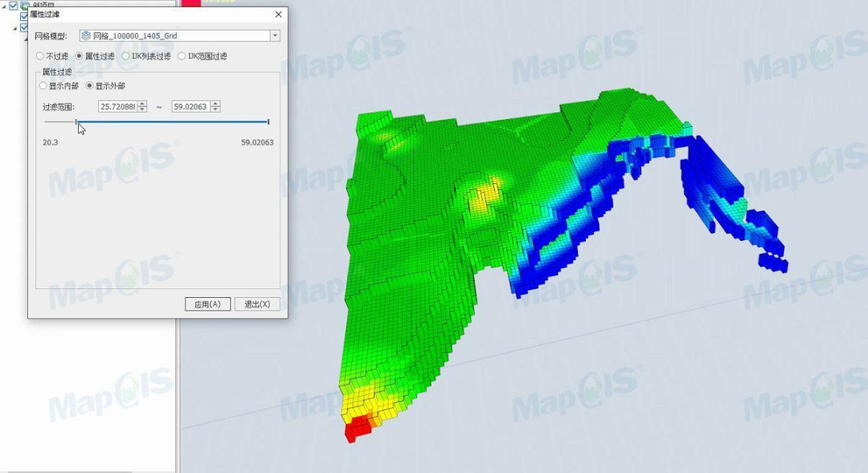Click the blue range slider track
Image resolution: width=868 pixels, height=473 pixels.
click(173, 122)
